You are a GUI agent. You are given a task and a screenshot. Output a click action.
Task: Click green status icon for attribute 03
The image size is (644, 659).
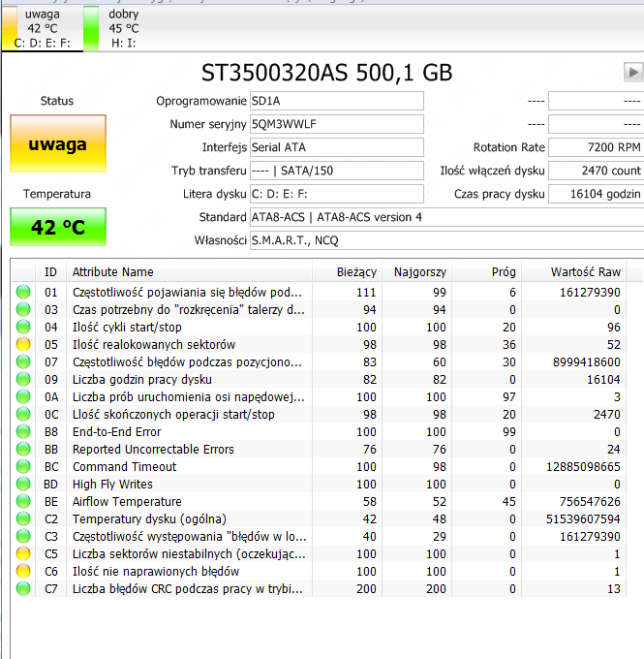(23, 310)
